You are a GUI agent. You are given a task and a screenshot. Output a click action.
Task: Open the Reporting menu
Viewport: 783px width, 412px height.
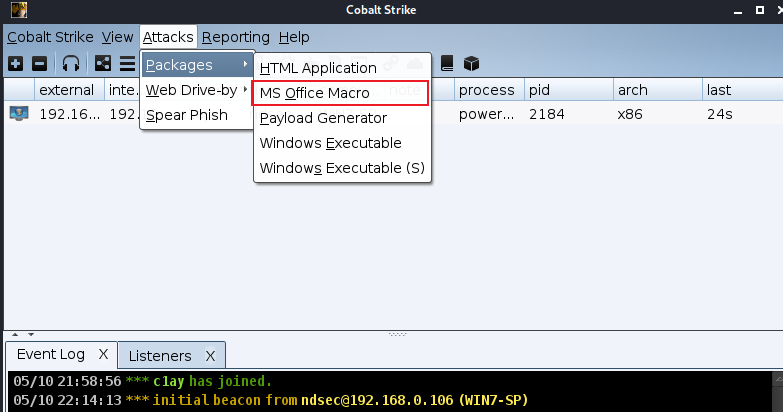[x=236, y=37]
